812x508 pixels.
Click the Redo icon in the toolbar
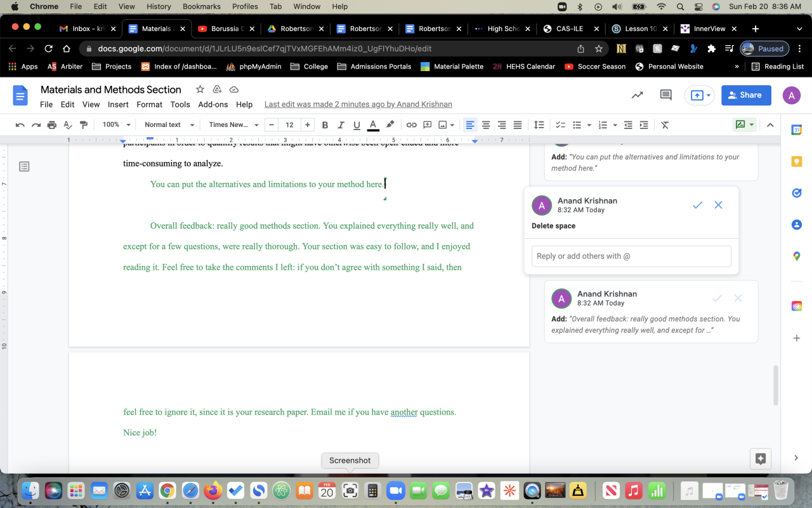point(36,125)
